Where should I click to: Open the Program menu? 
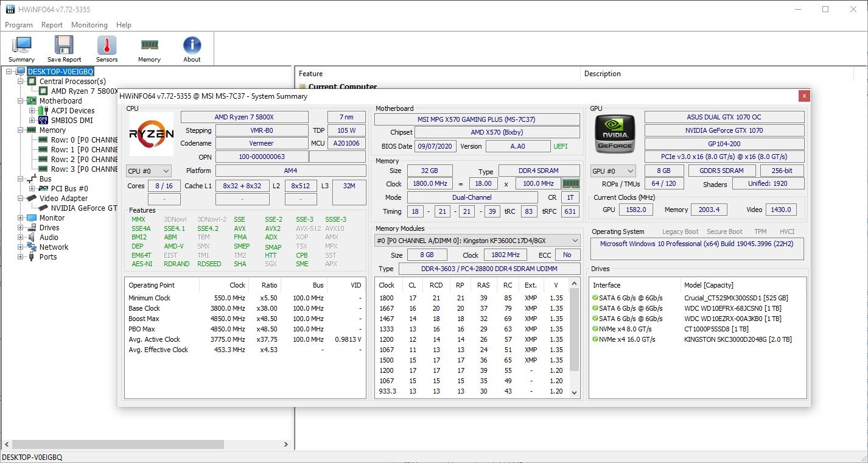(19, 25)
